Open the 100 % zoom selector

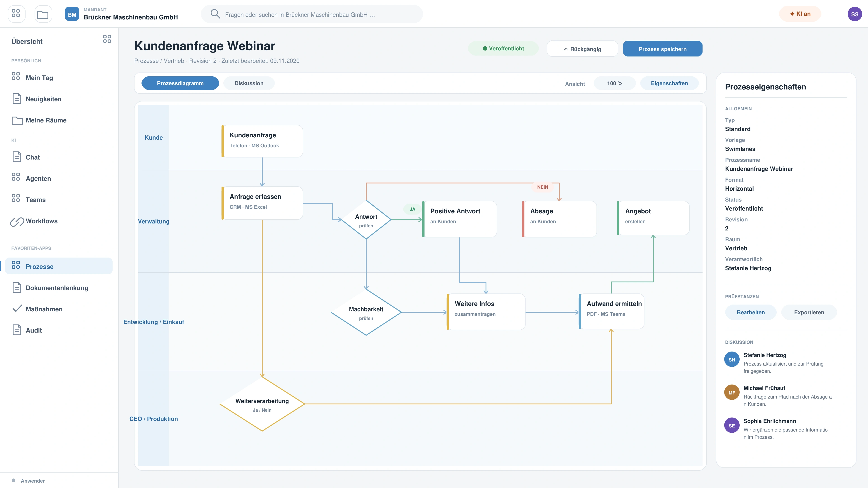coord(615,83)
